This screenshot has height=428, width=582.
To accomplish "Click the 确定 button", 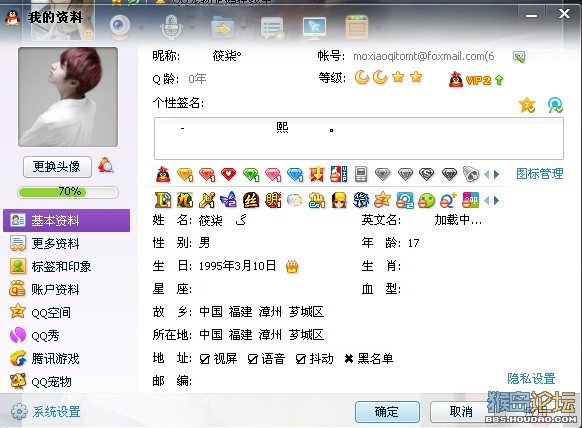I will click(387, 412).
